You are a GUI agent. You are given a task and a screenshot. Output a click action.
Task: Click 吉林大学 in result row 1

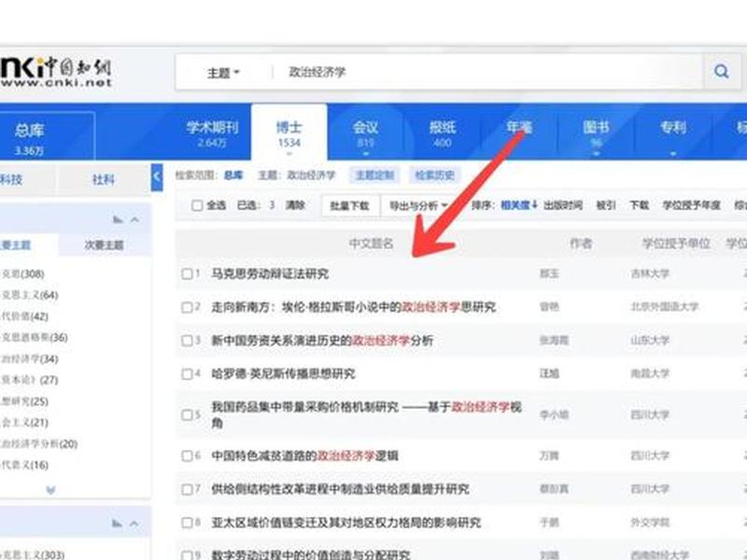[650, 273]
